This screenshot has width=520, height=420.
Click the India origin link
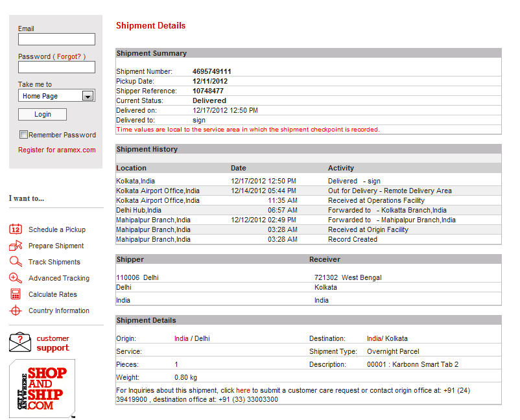tap(182, 338)
